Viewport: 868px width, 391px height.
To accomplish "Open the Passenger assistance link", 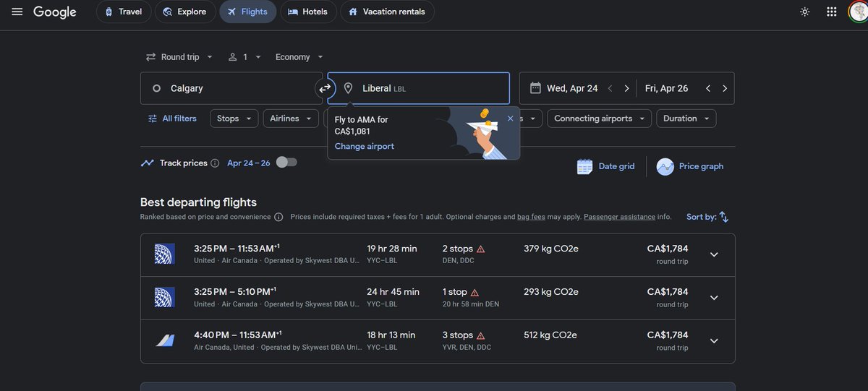I will [619, 217].
